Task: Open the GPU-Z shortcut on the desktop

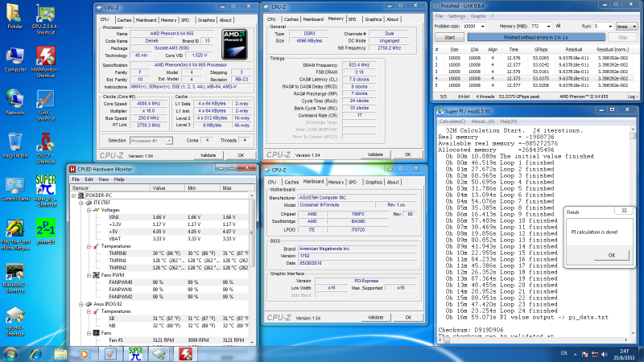Action: pos(45,14)
